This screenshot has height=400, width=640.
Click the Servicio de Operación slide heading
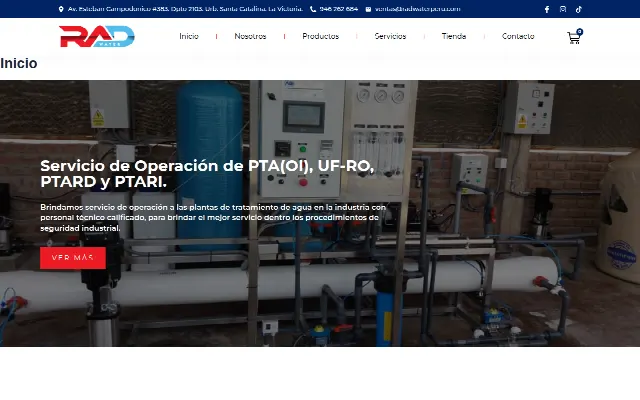pyautogui.click(x=207, y=174)
